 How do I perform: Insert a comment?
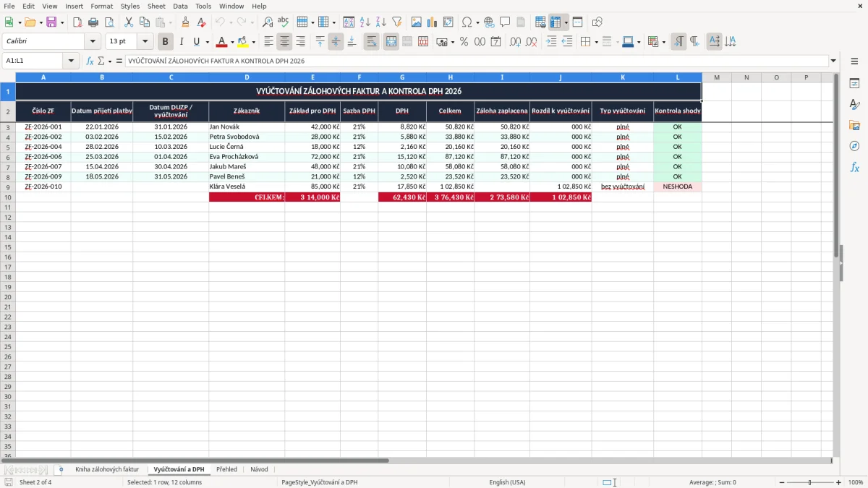(506, 22)
